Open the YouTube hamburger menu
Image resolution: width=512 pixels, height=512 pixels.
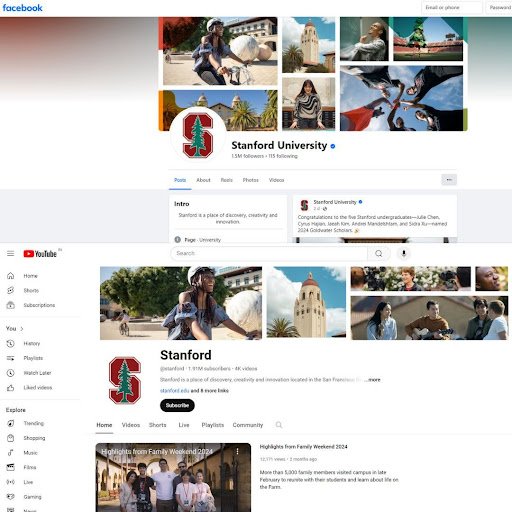[11, 254]
